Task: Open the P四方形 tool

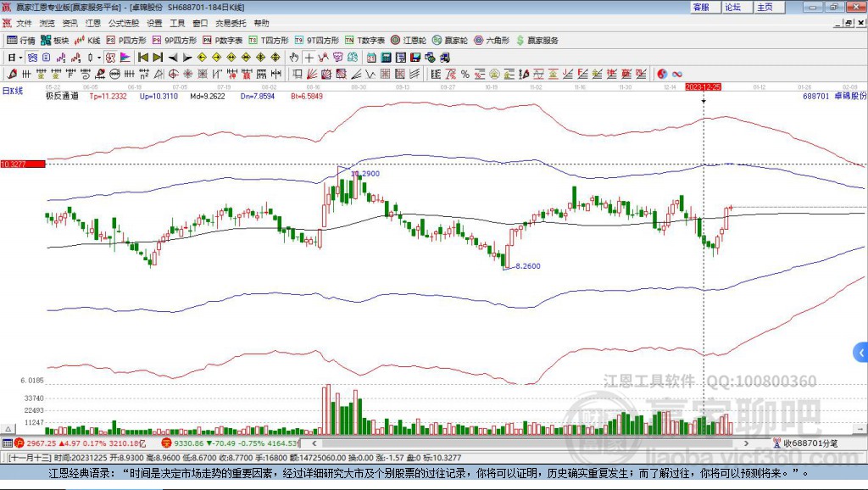Action: [126, 41]
